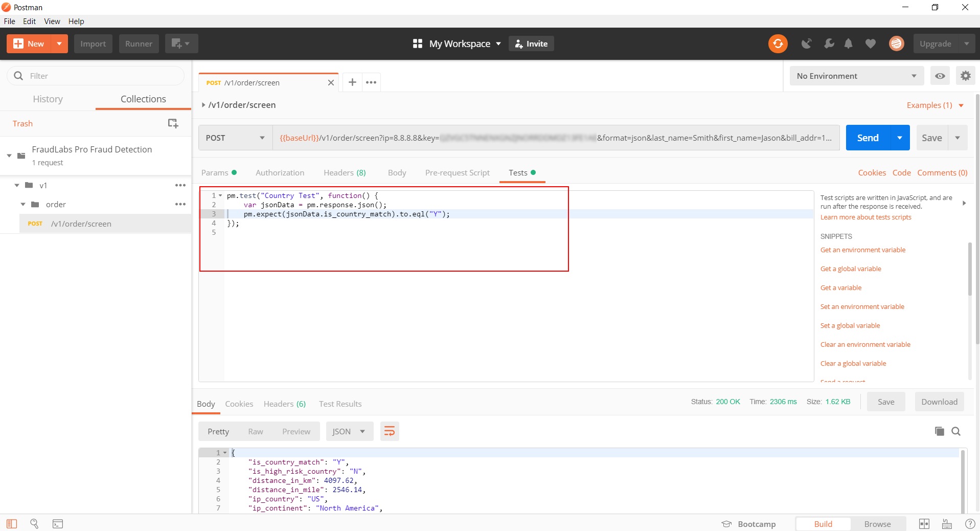
Task: Switch to Browse mode
Action: click(877, 524)
